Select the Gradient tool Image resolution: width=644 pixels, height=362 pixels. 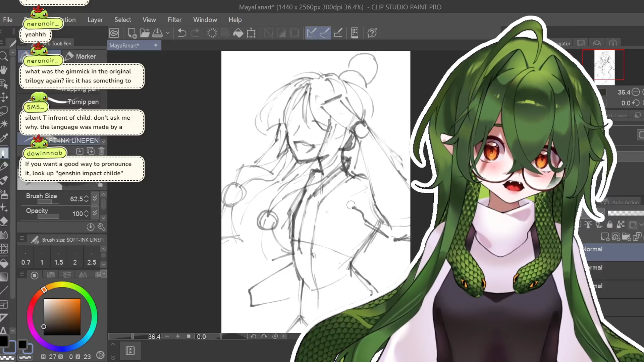[x=4, y=277]
